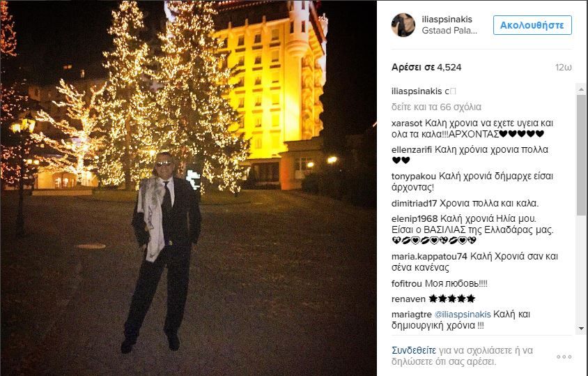Open the three-dots more options menu
This screenshot has width=588, height=376.
(x=564, y=357)
